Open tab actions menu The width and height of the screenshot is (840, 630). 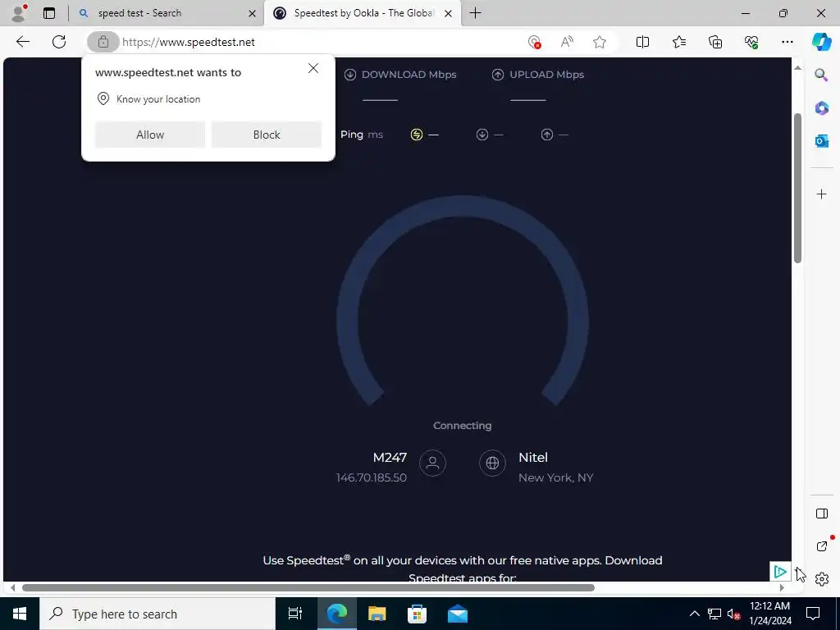point(48,13)
